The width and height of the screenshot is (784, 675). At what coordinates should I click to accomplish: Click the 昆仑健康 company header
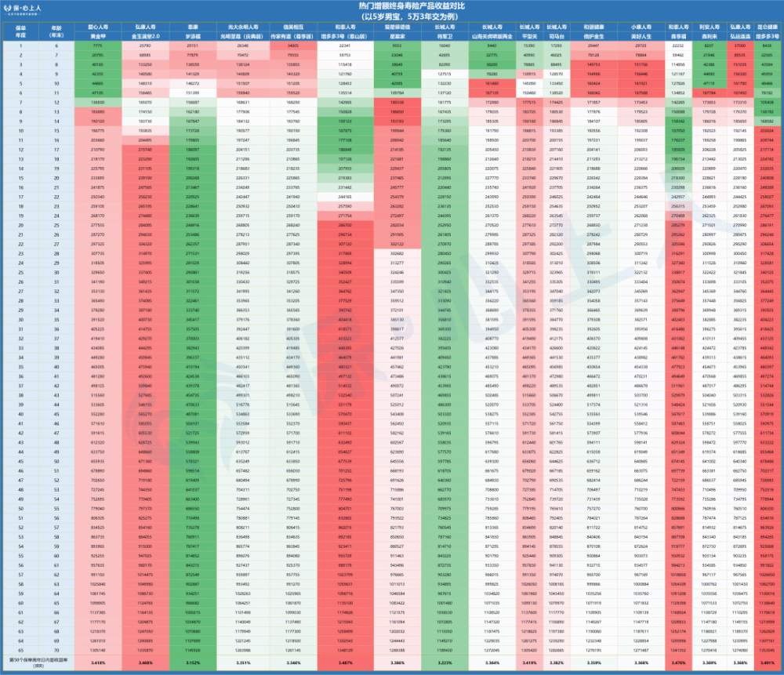coord(768,27)
